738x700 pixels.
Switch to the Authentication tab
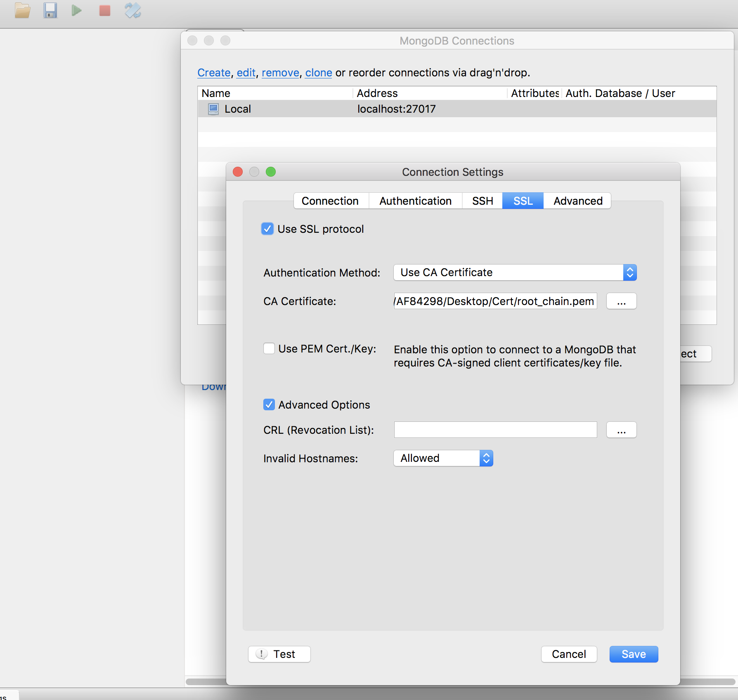[415, 201]
